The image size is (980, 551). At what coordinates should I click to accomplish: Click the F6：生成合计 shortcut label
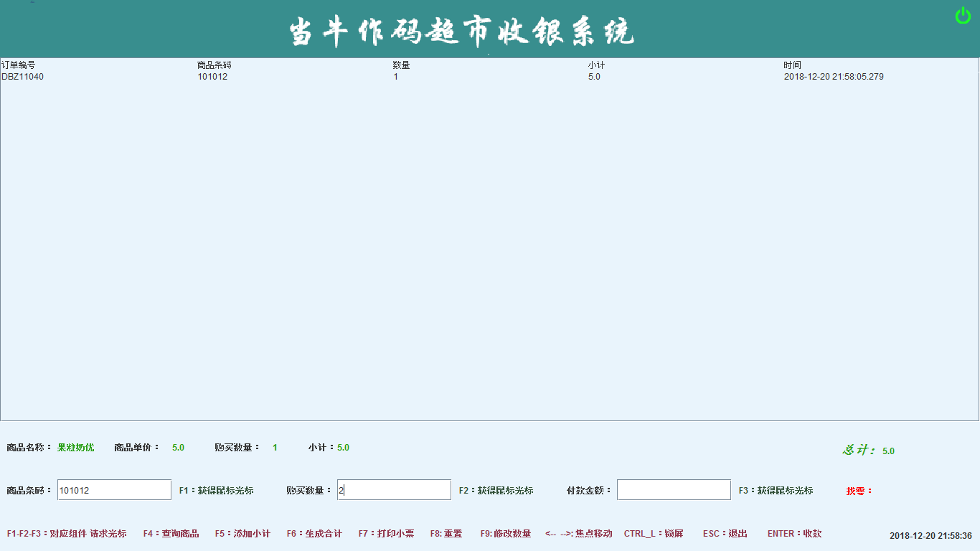tap(314, 534)
